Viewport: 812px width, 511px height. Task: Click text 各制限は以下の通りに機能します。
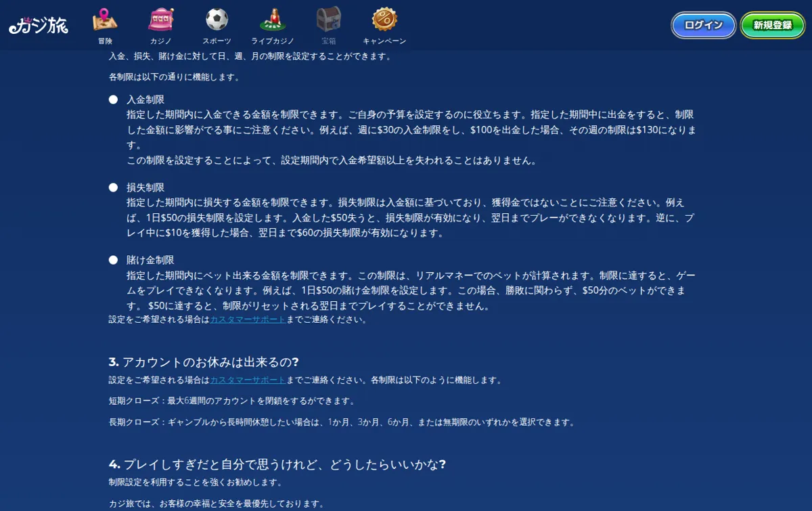[x=174, y=77]
